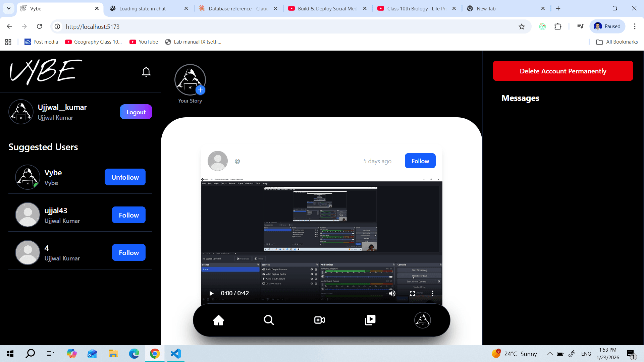
Task: Unfollow the user Vybe
Action: click(124, 177)
